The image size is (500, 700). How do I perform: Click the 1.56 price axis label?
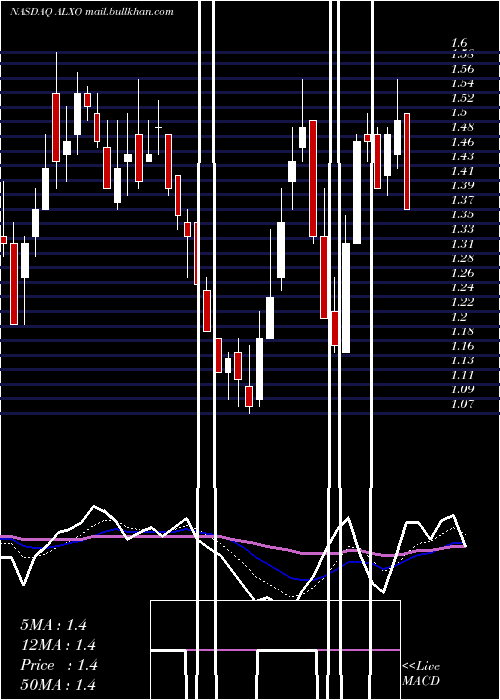(462, 69)
